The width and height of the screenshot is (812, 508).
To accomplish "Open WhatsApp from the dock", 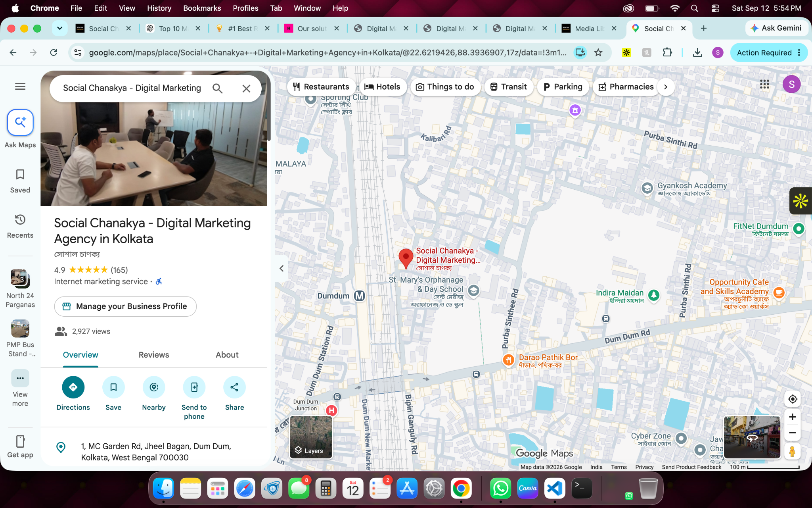I will [x=500, y=488].
